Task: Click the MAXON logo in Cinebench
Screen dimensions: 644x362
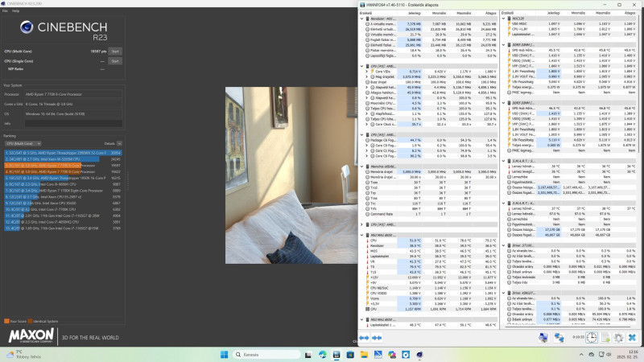Action: pos(31,336)
